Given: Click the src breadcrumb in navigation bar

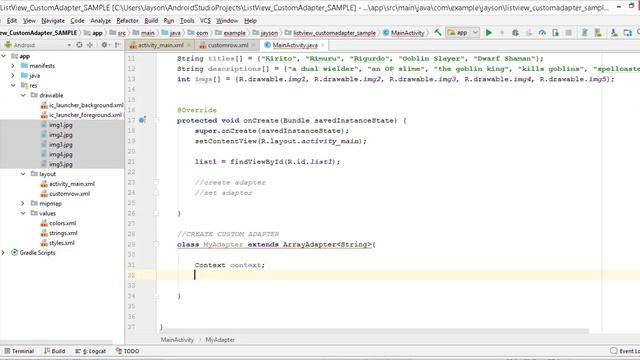Looking at the screenshot, I should click(122, 33).
